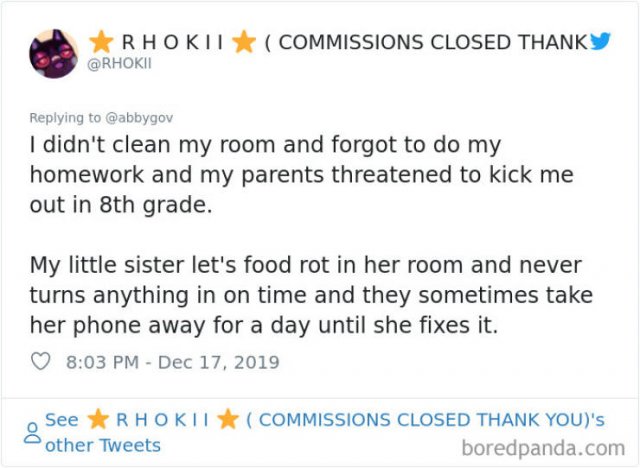
Task: Click the first star emoji in display name
Action: (101, 42)
